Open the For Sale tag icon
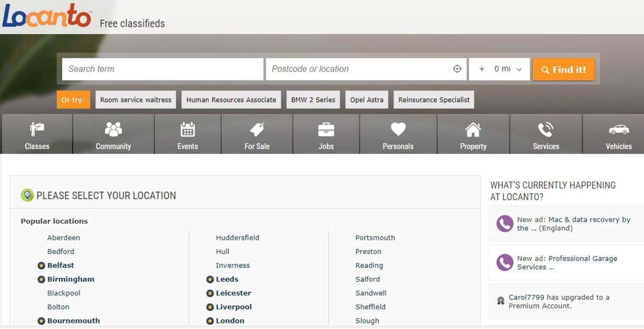Screen dimensions: 644x329 point(257,130)
